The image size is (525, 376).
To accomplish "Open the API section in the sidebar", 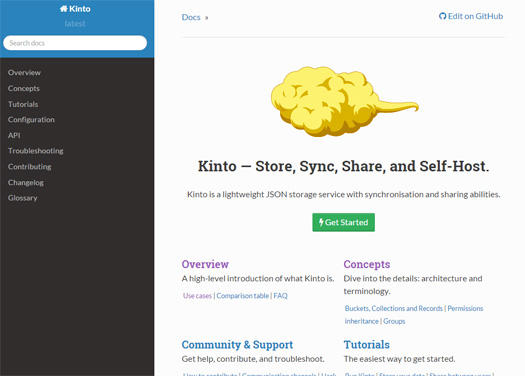I will click(14, 135).
